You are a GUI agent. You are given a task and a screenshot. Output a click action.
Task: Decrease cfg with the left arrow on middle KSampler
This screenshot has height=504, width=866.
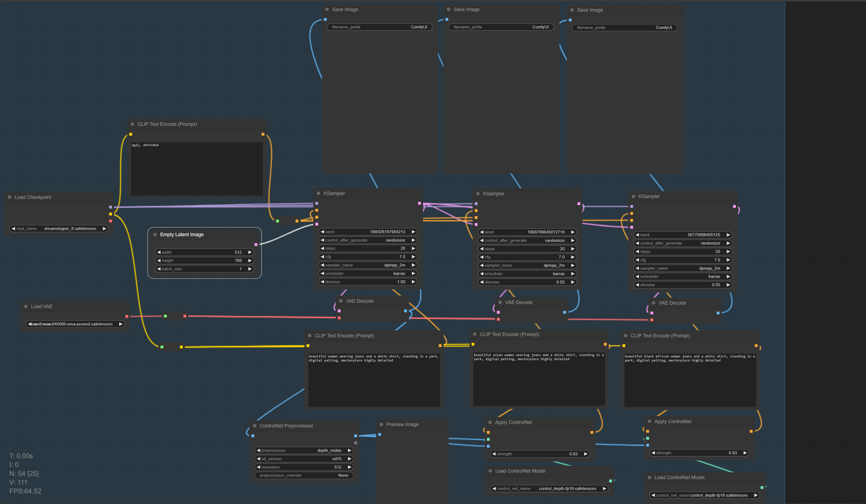[482, 257]
